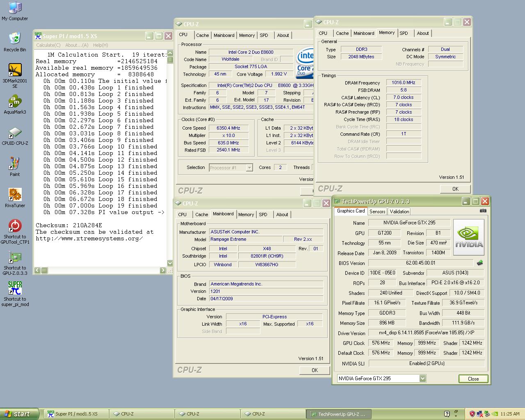Click the GPU-Z title bar icon
The width and height of the screenshot is (525, 420).
pyautogui.click(x=337, y=201)
